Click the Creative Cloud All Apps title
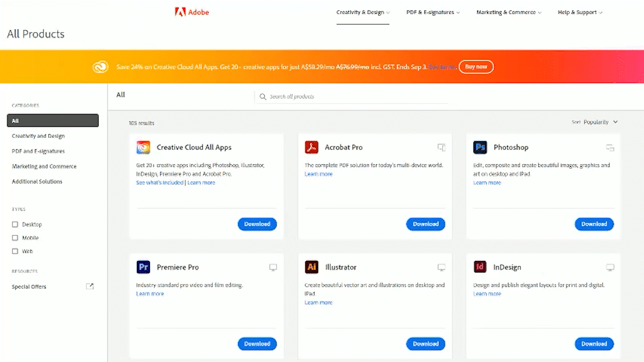Image resolution: width=644 pixels, height=362 pixels. tap(194, 147)
